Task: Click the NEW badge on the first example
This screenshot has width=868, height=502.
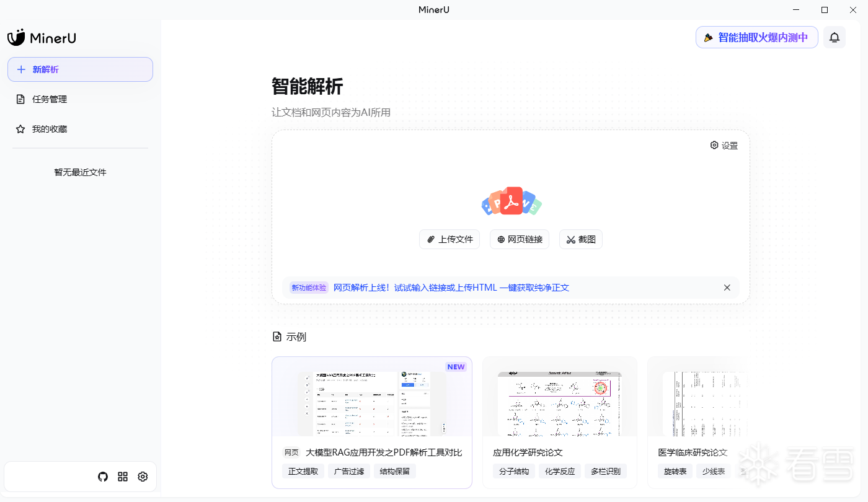Action: [456, 367]
